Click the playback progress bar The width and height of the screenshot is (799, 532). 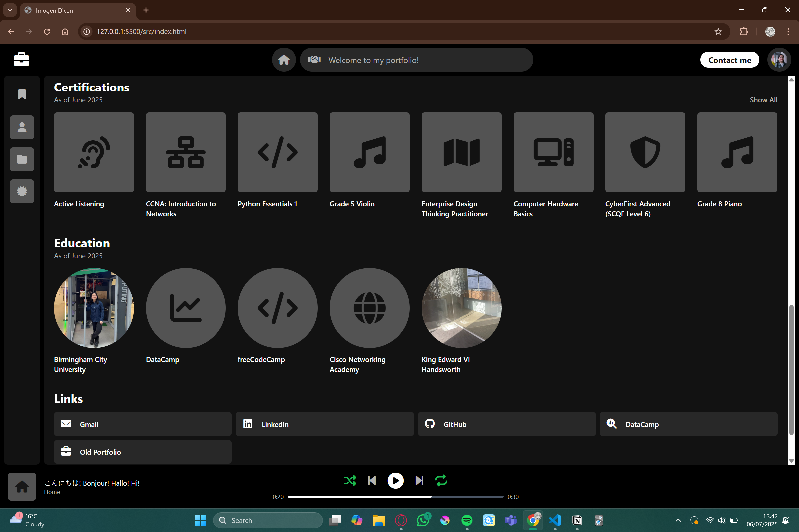click(x=395, y=497)
